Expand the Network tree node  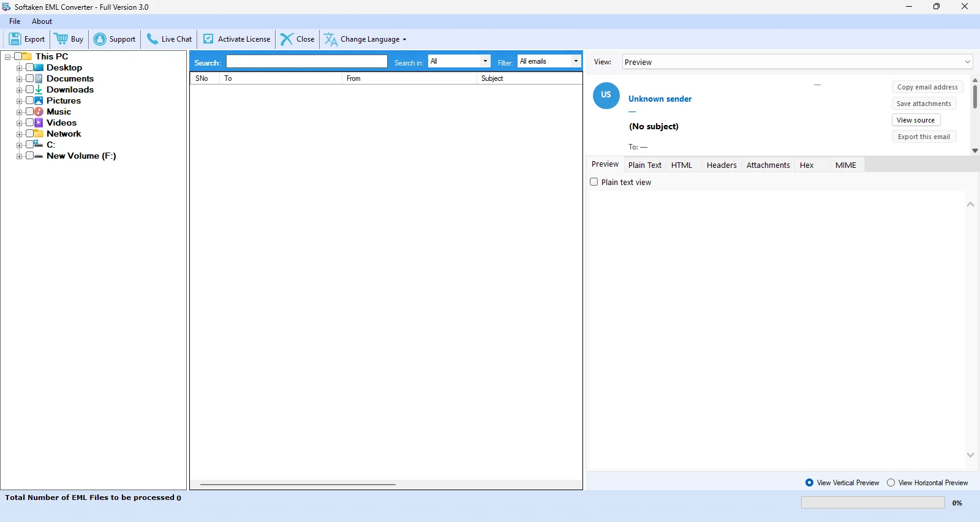(x=19, y=134)
